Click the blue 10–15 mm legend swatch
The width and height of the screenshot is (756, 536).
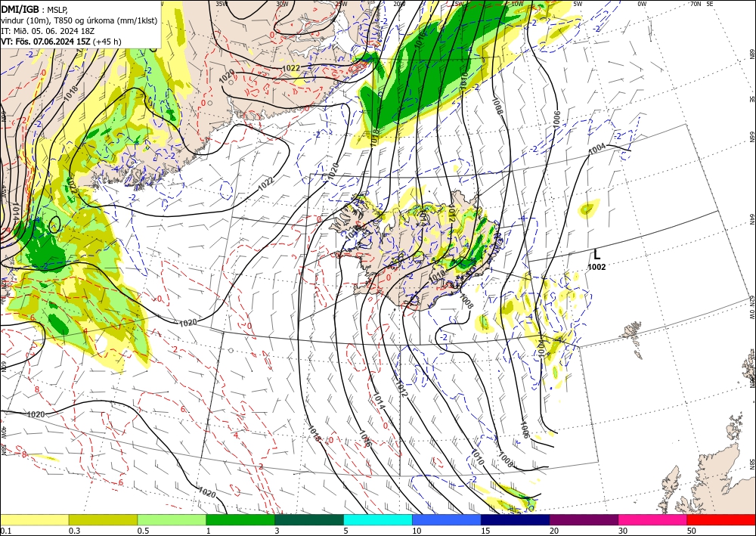(x=447, y=519)
